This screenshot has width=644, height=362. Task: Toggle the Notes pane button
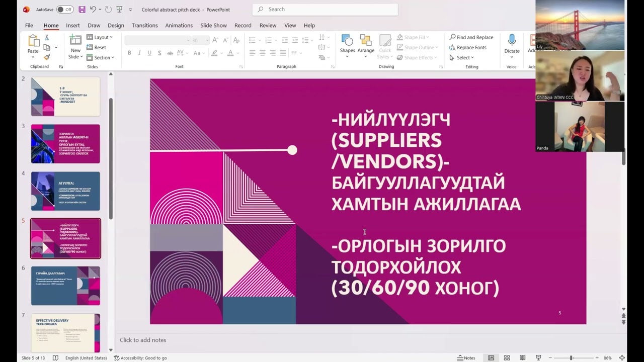[466, 358]
